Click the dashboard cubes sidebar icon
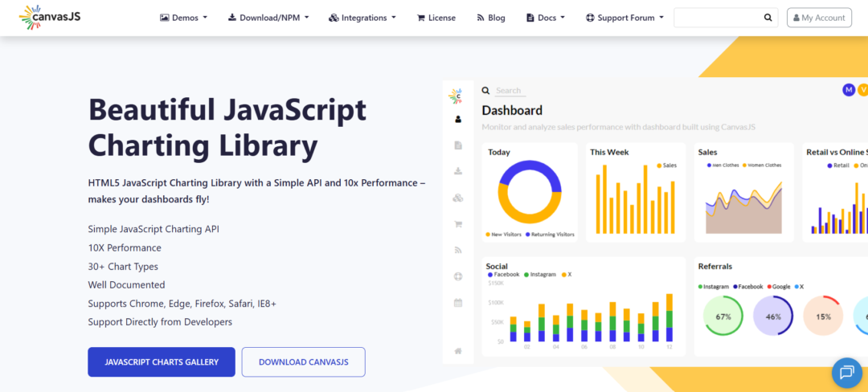 pos(458,198)
